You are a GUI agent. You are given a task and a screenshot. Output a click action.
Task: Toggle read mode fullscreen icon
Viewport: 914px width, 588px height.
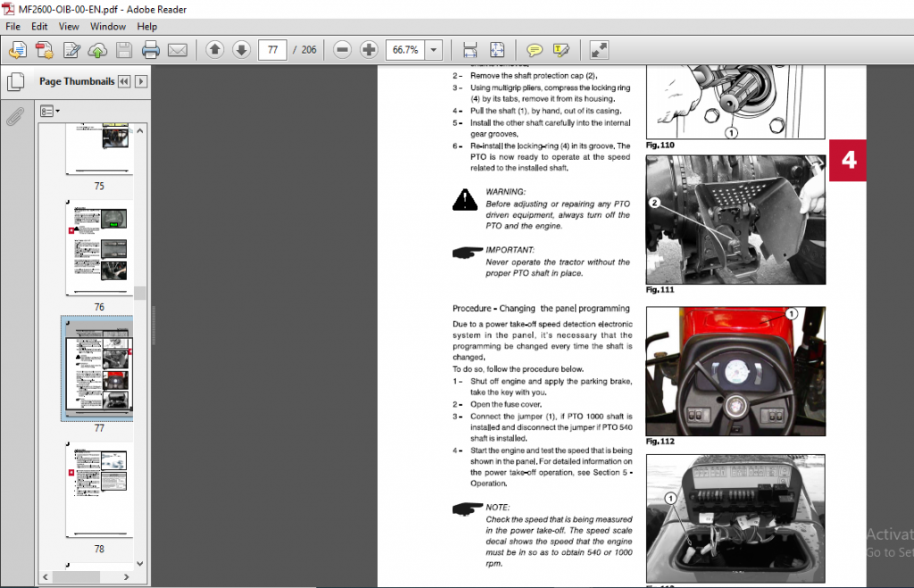tap(599, 50)
